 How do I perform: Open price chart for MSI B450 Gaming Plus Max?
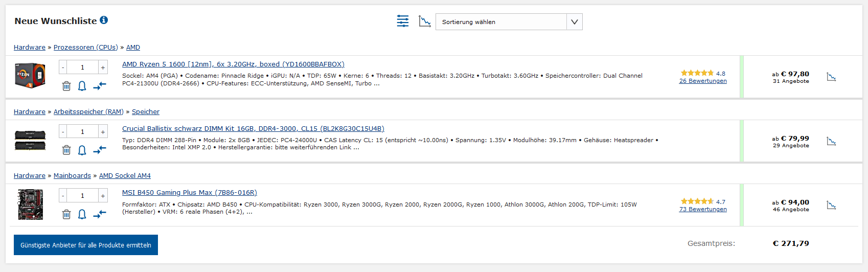point(832,205)
